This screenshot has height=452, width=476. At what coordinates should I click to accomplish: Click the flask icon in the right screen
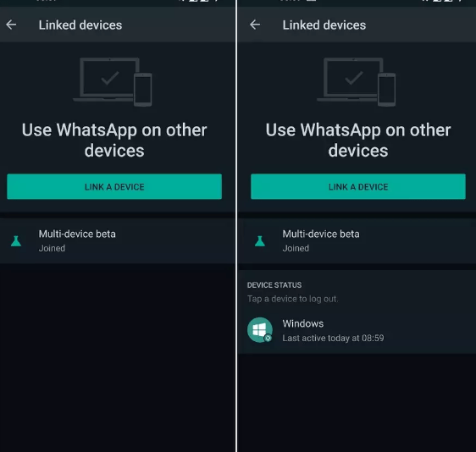pos(260,241)
